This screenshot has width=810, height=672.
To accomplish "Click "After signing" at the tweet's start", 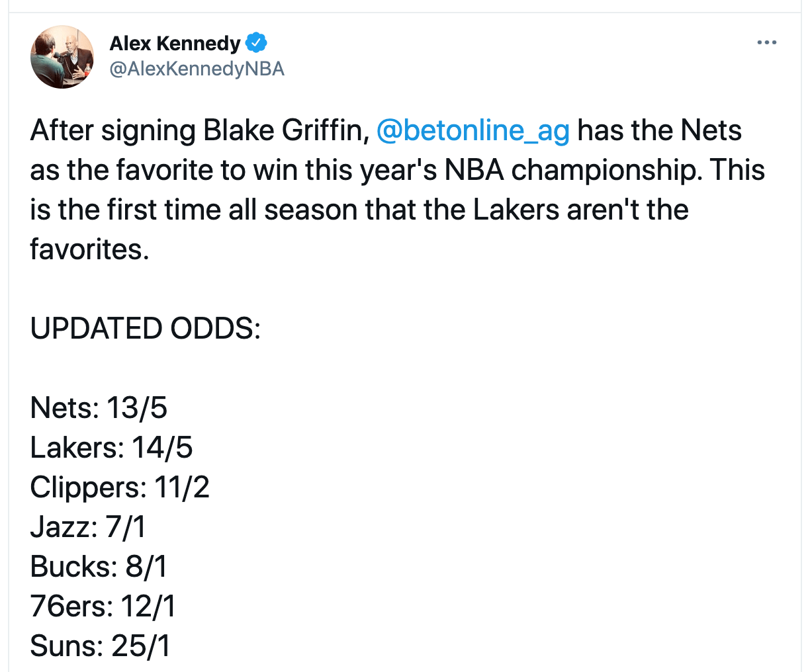I will point(113,130).
